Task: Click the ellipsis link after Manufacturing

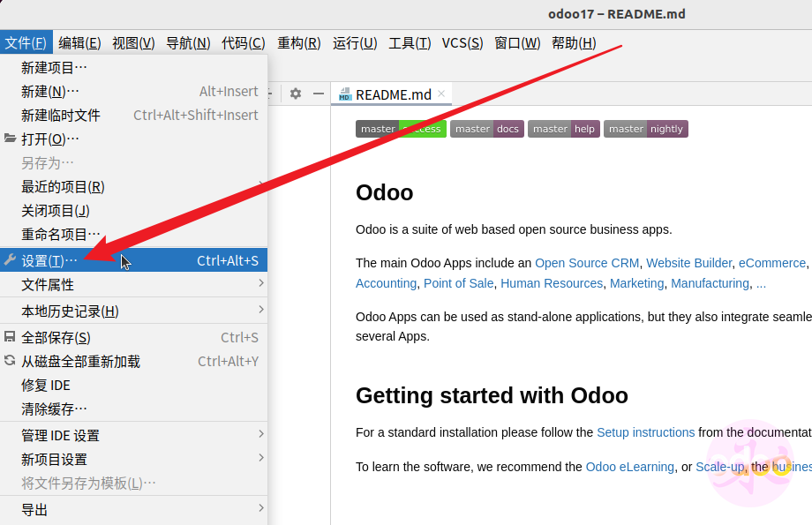Action: click(x=761, y=284)
